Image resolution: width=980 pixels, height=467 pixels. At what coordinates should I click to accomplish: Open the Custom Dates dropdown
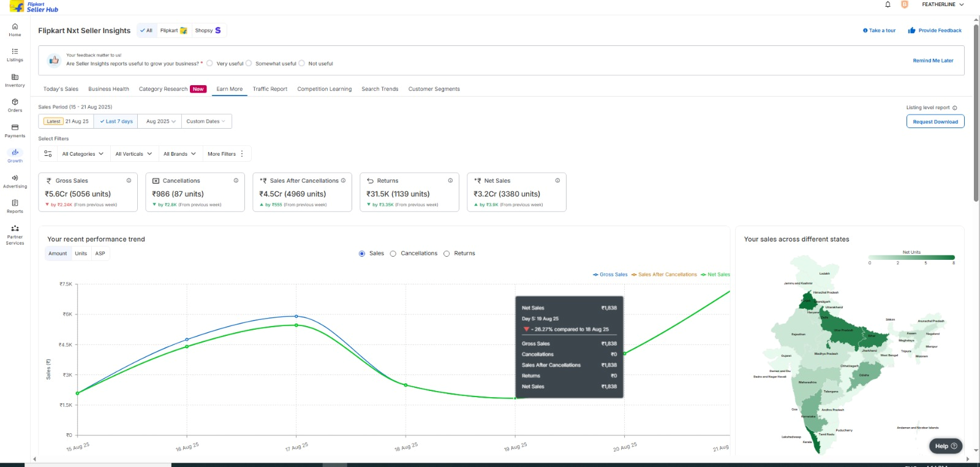point(206,121)
